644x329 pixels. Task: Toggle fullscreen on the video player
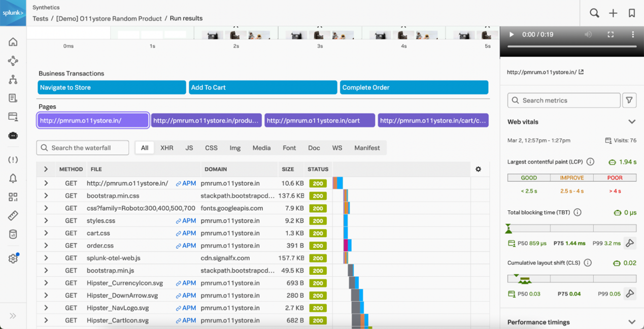[611, 35]
